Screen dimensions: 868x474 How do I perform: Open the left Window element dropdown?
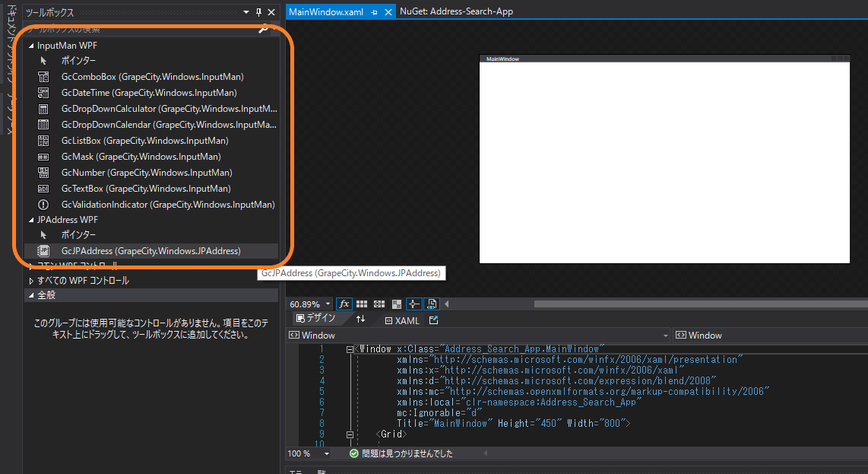(x=665, y=336)
